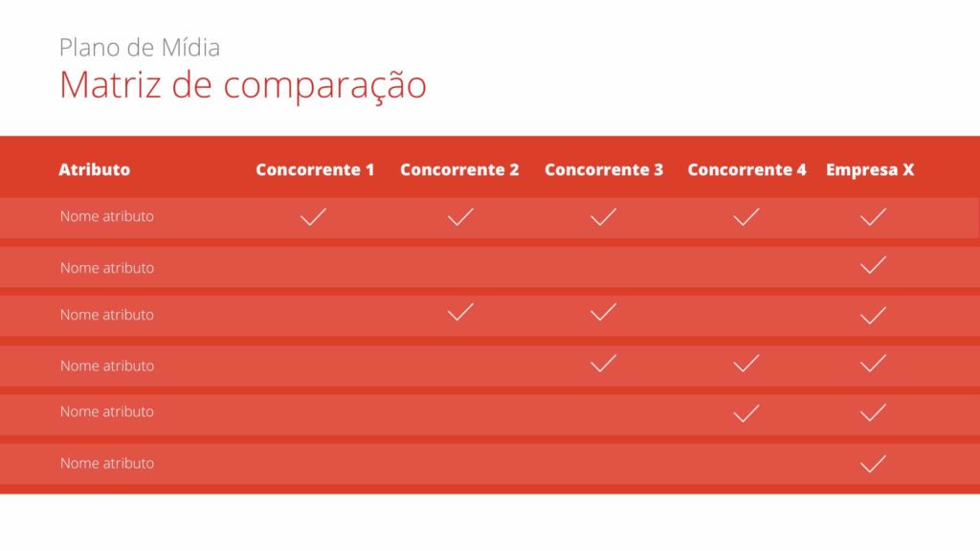This screenshot has height=551, width=980.
Task: Click Concorrente 3 checkmark in fourth row
Action: pos(603,364)
